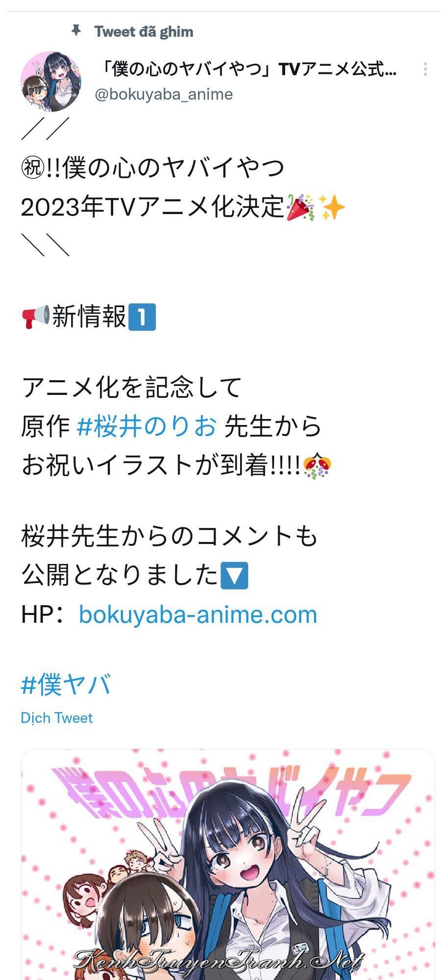441x980 pixels.
Task: Open the three-dot tweet options menu
Action: tap(425, 69)
